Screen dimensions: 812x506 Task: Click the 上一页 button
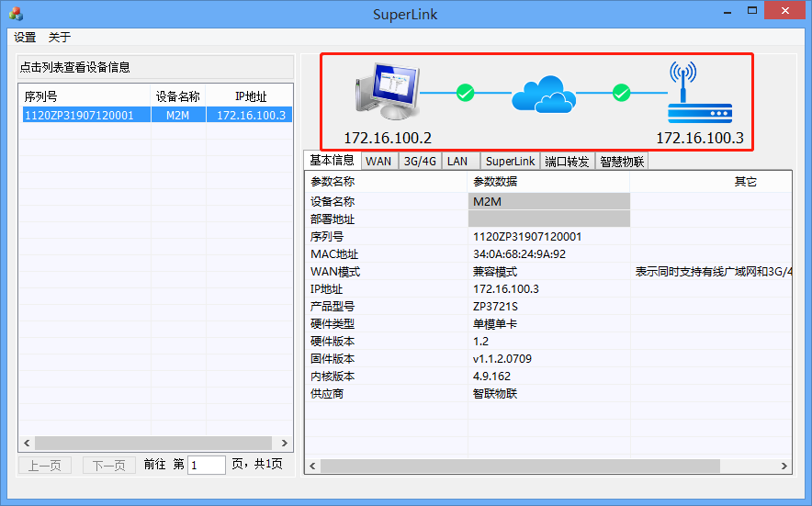coord(44,465)
